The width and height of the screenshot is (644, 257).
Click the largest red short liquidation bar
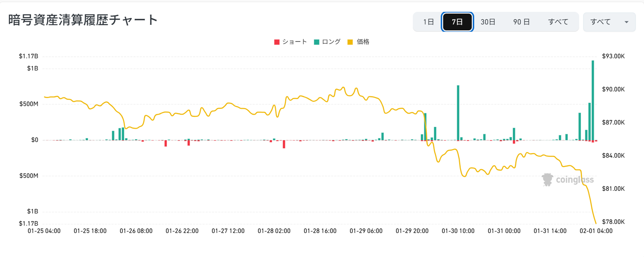tap(284, 144)
